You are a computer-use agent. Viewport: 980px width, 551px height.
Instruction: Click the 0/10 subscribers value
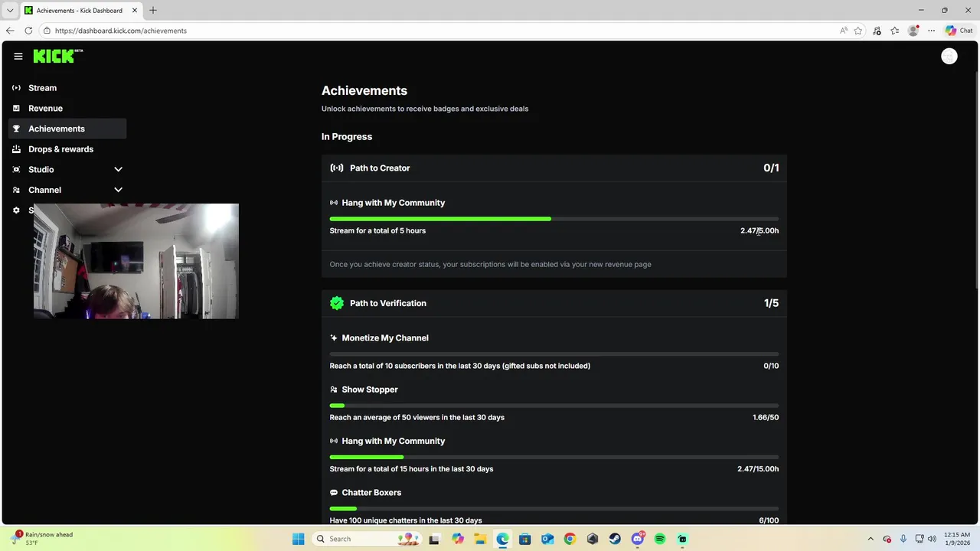(x=771, y=366)
